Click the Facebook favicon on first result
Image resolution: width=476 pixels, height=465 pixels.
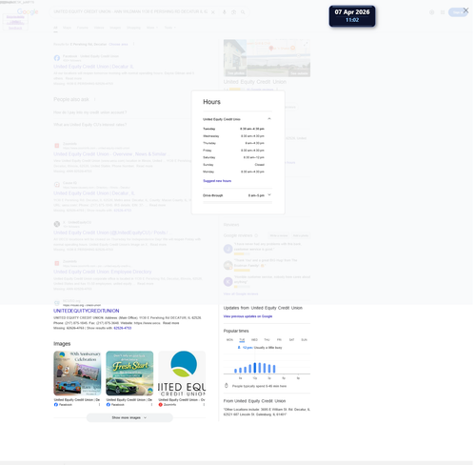57,58
